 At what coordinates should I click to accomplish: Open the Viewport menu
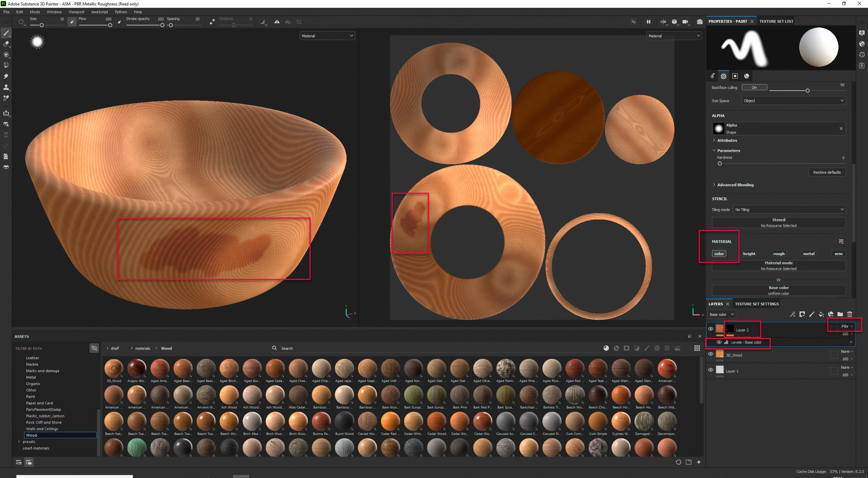pyautogui.click(x=76, y=12)
